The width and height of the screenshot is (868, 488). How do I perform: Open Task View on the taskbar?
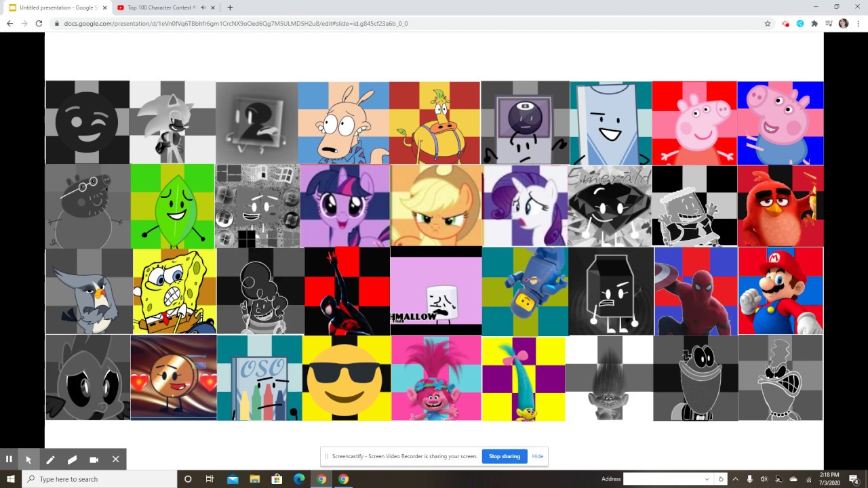[210, 479]
